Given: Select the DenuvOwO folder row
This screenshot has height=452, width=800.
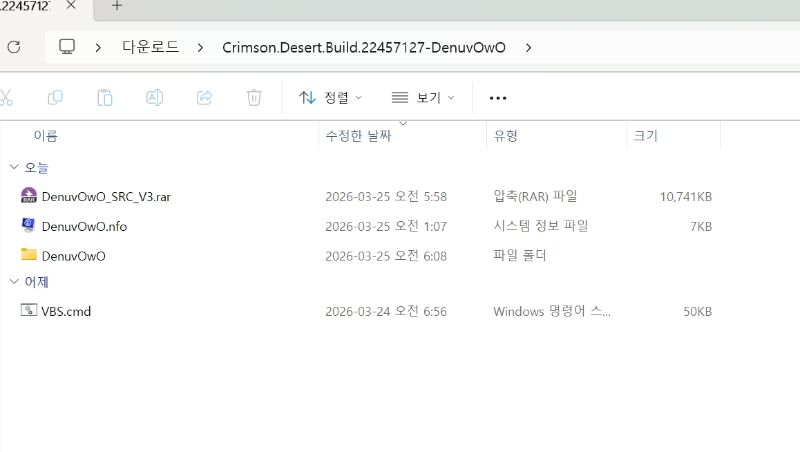Looking at the screenshot, I should click(x=73, y=255).
